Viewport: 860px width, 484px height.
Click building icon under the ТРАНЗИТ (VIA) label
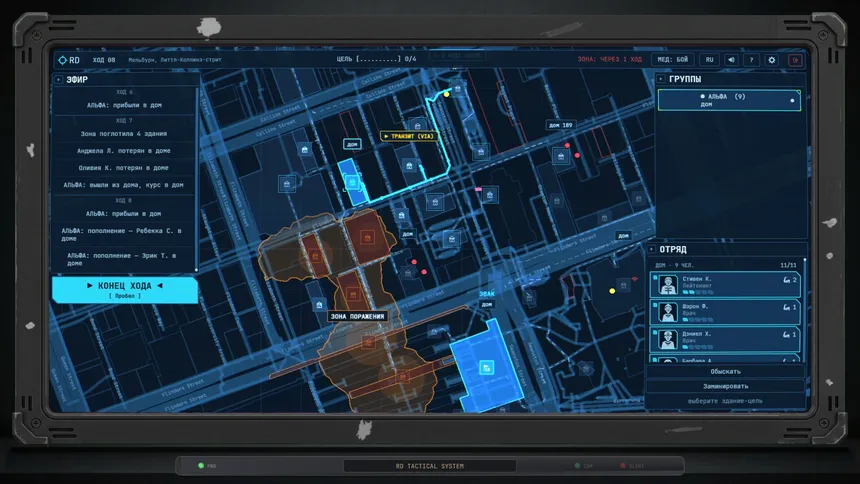409,165
